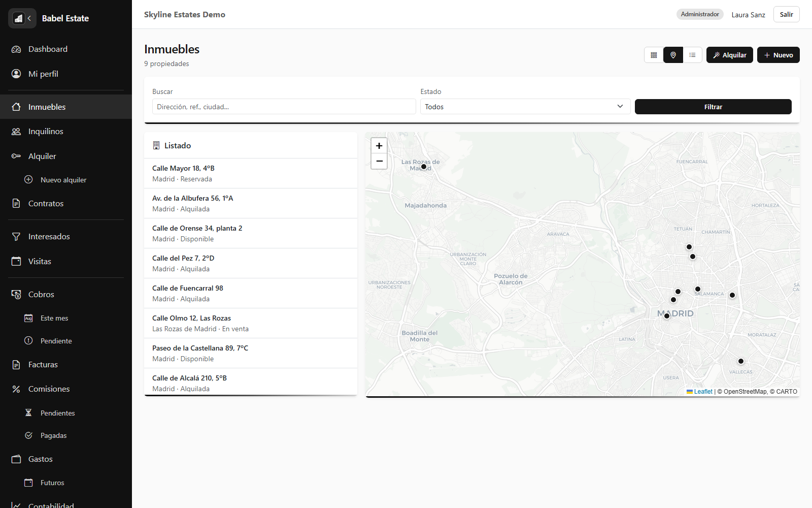Viewport: 812px width, 508px height.
Task: Open the Alquiler section
Action: click(x=66, y=156)
